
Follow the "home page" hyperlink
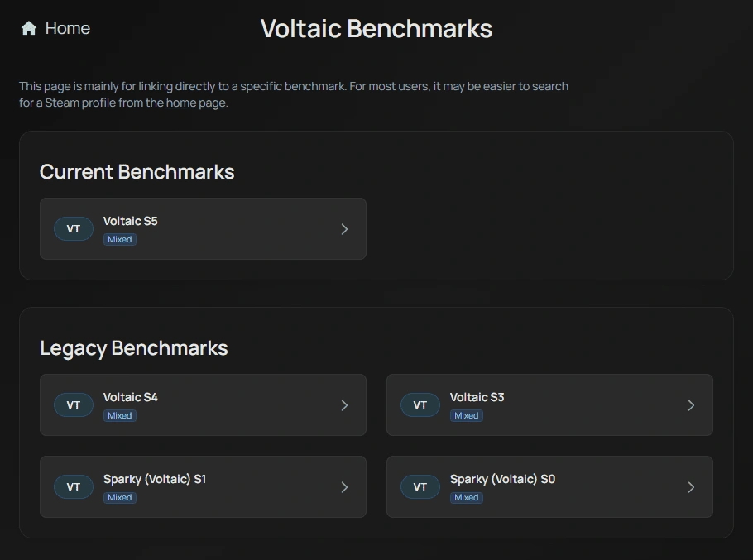[x=195, y=103]
